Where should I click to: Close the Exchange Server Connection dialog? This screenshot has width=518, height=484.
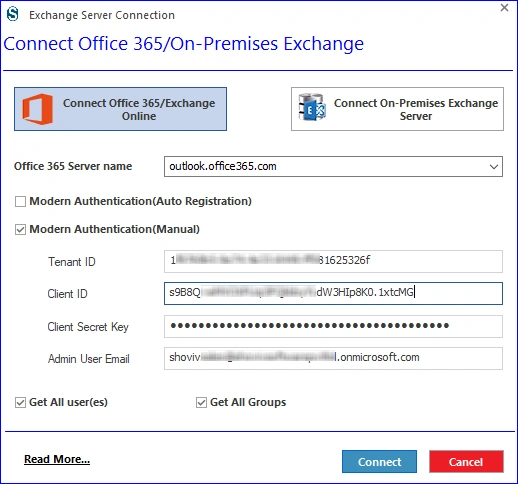pos(504,7)
